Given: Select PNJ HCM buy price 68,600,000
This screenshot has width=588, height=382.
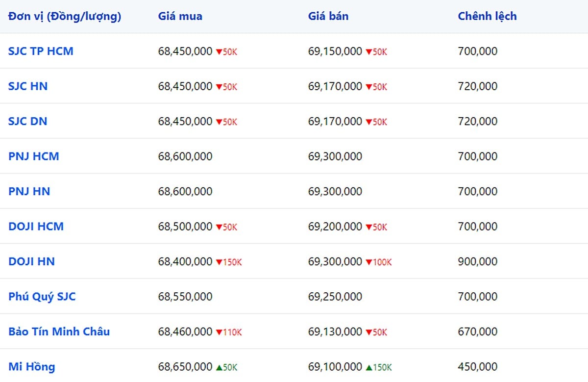Looking at the screenshot, I should (x=185, y=156).
